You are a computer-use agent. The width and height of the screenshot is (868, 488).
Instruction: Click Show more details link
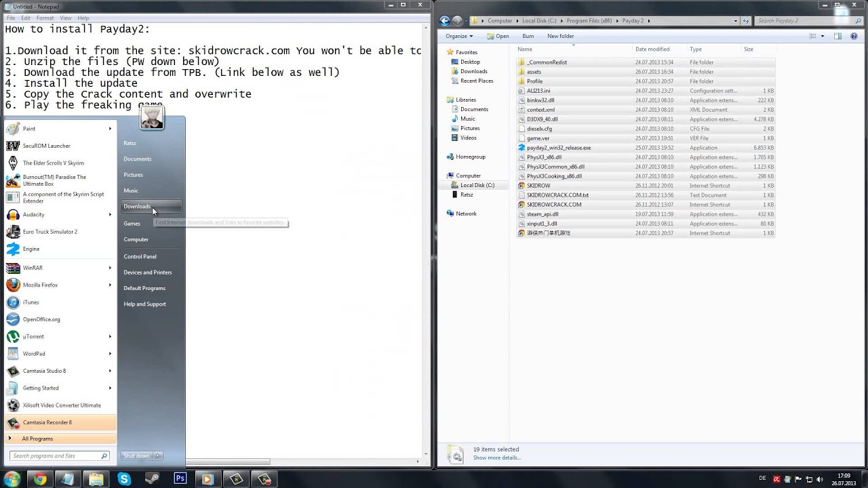click(497, 457)
